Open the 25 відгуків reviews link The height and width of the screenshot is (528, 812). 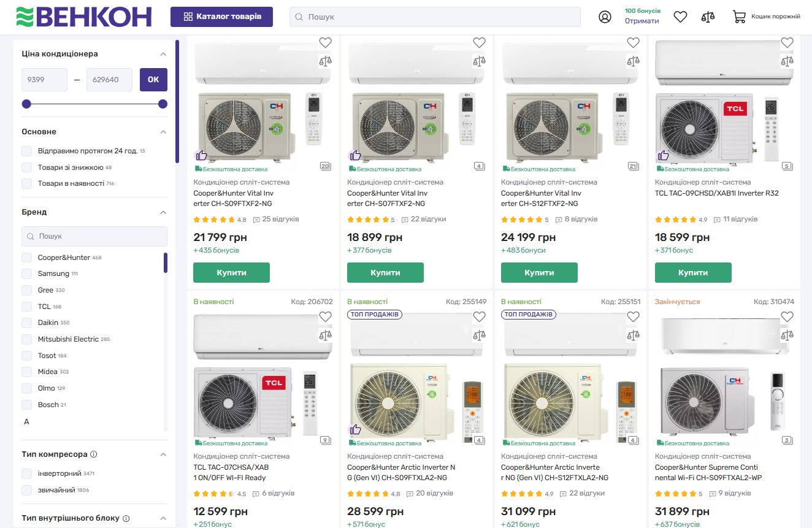tap(280, 220)
